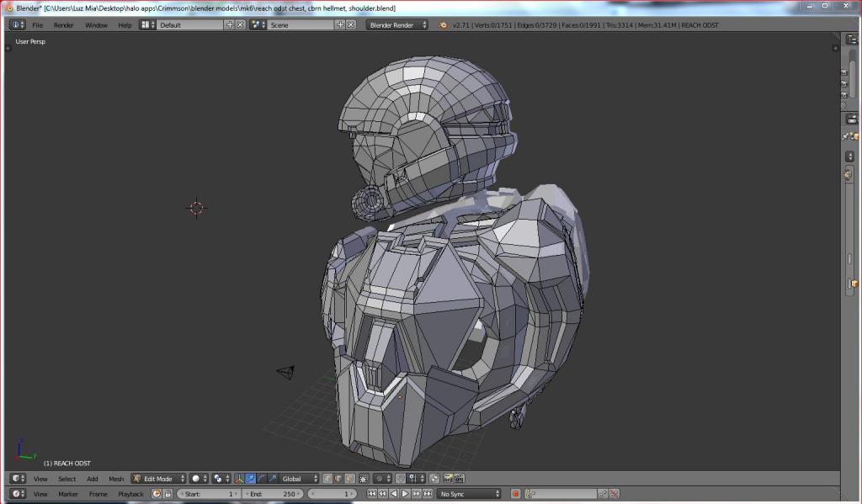Toggle automatic keyframe recording
Viewport: 862px width, 504px height.
[x=515, y=494]
